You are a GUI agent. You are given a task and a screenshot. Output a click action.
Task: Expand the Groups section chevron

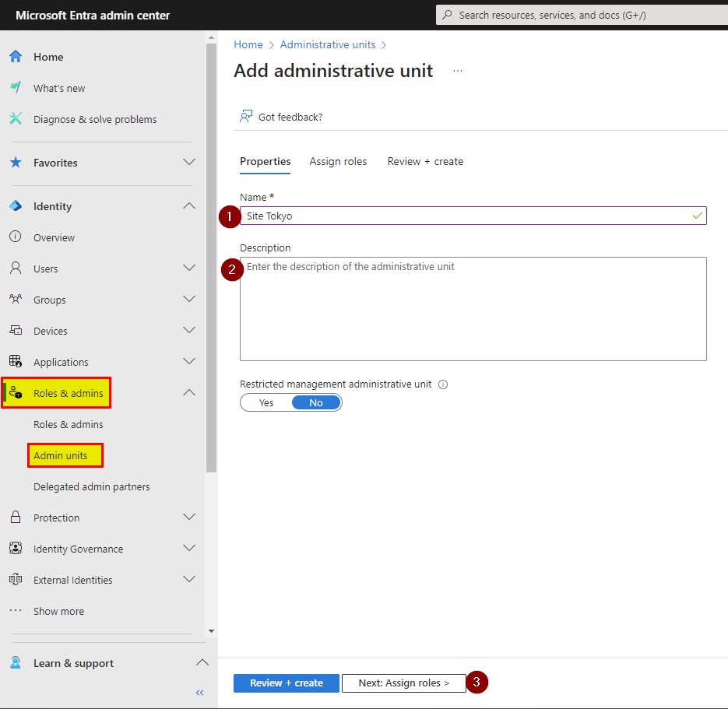(188, 299)
